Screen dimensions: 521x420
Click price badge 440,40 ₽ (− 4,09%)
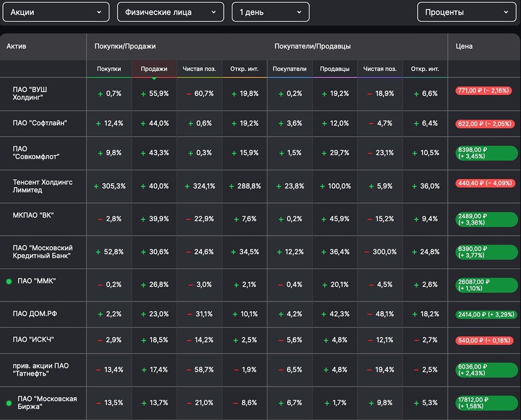(x=485, y=183)
